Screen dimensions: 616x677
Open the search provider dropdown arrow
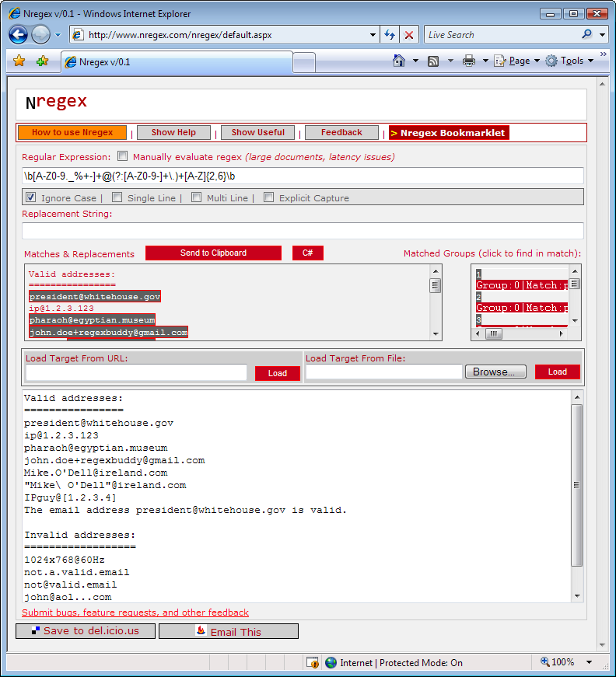(x=602, y=35)
